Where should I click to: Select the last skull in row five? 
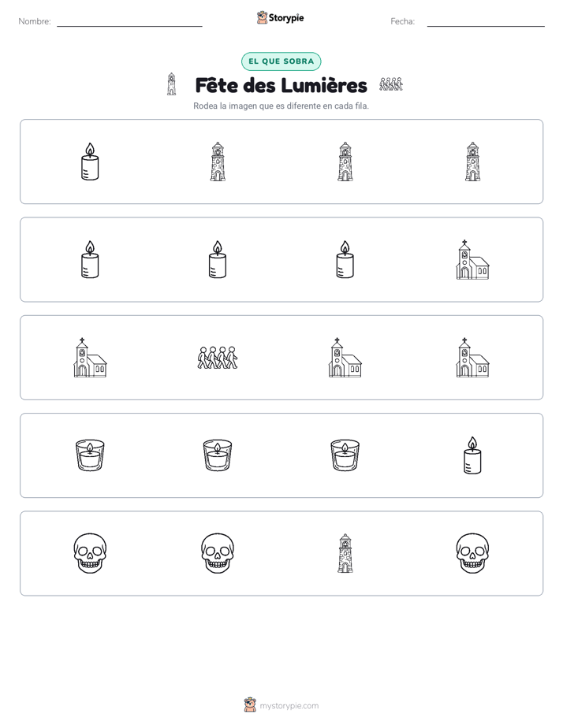(472, 553)
